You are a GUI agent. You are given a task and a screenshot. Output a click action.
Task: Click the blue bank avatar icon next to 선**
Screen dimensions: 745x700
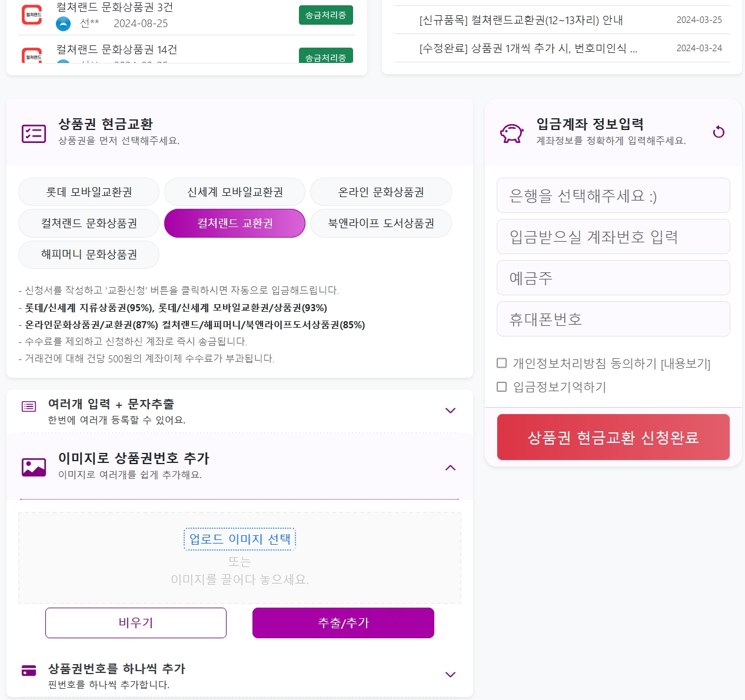(63, 24)
